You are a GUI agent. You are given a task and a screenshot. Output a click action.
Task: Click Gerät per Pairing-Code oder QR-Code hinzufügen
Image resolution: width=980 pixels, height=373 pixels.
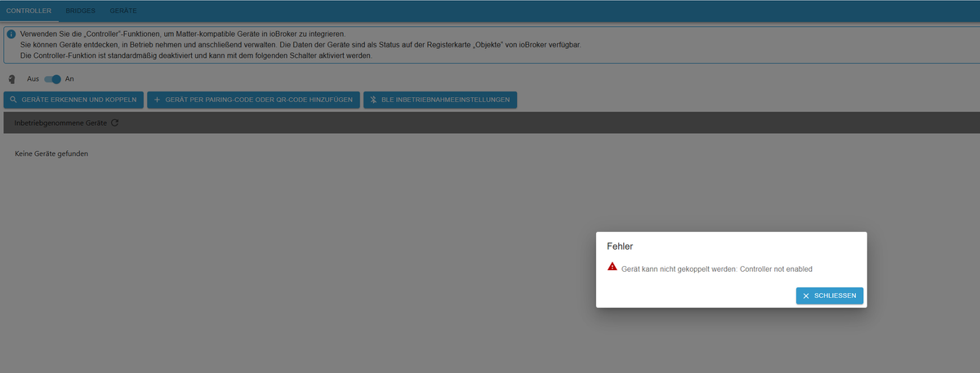(253, 100)
